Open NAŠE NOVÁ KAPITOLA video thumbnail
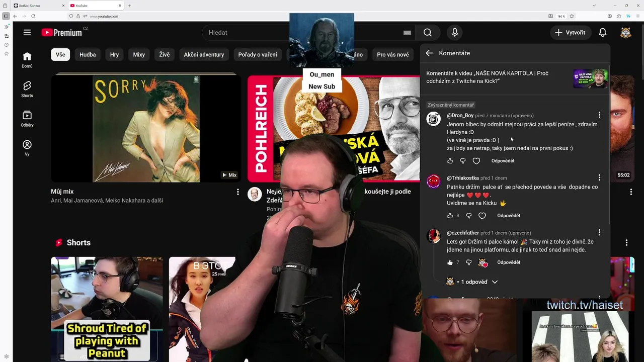 click(591, 78)
